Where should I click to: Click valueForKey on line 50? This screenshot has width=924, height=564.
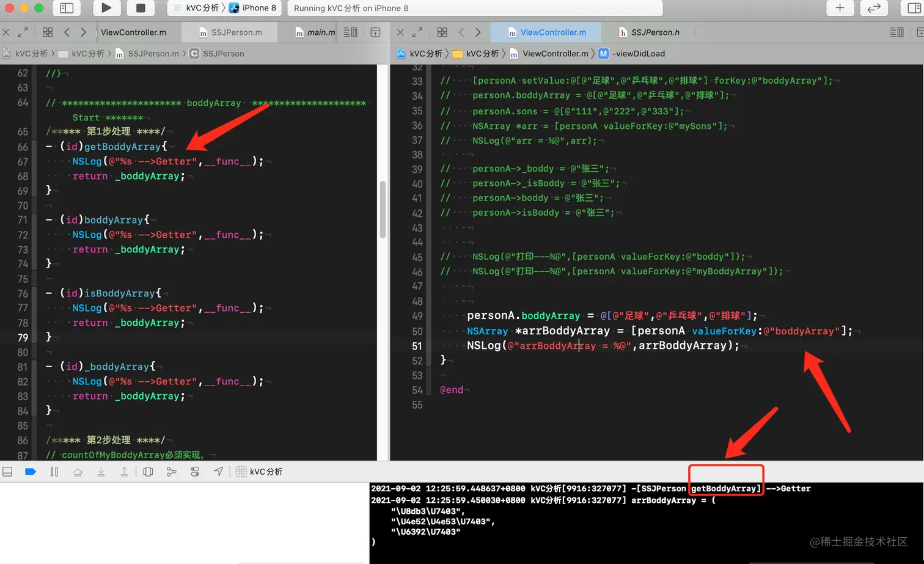[x=724, y=331]
